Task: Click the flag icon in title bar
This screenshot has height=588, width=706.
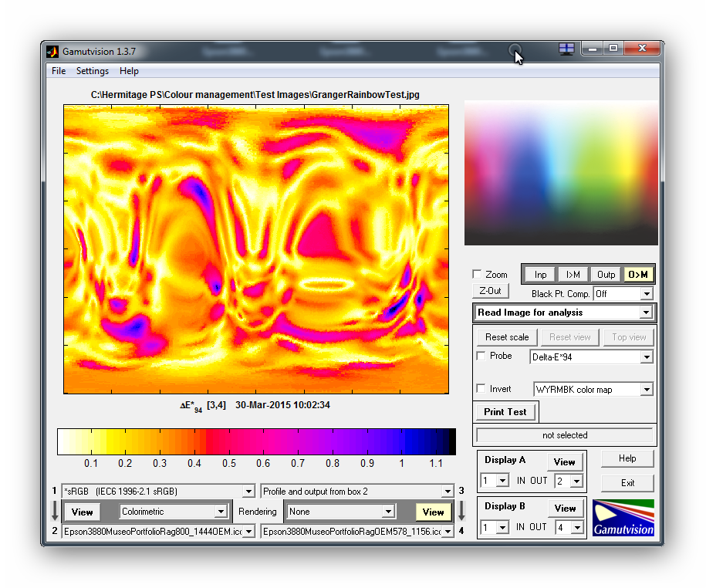Action: point(566,49)
